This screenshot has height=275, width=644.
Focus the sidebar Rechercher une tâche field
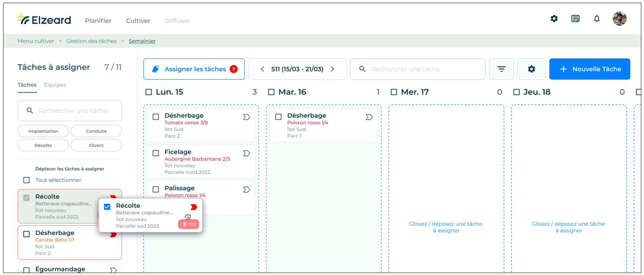pos(70,111)
